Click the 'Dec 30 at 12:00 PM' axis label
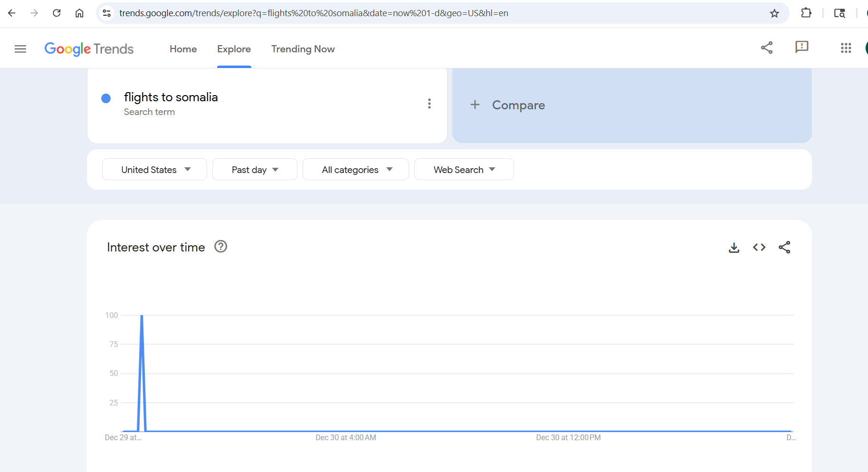Viewport: 868px width, 472px height. [x=568, y=437]
